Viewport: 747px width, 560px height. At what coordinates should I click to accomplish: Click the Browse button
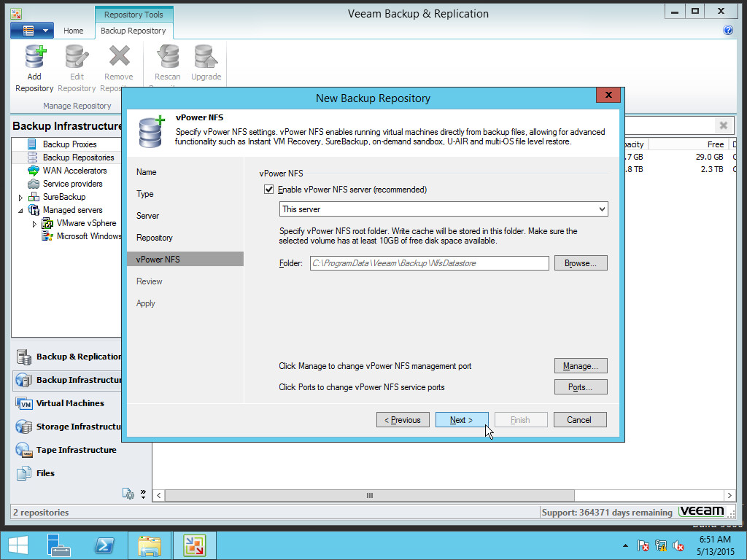[581, 263]
